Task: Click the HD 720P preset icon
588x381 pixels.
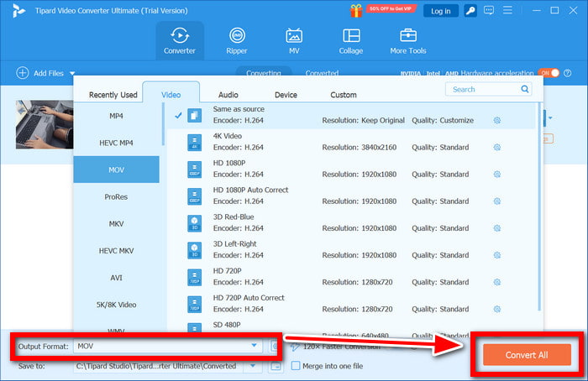Action: point(194,277)
